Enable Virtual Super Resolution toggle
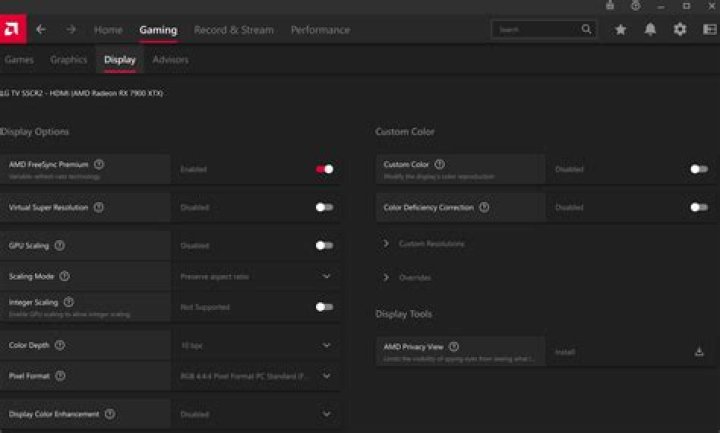Screen dimensions: 720x433 pyautogui.click(x=324, y=207)
